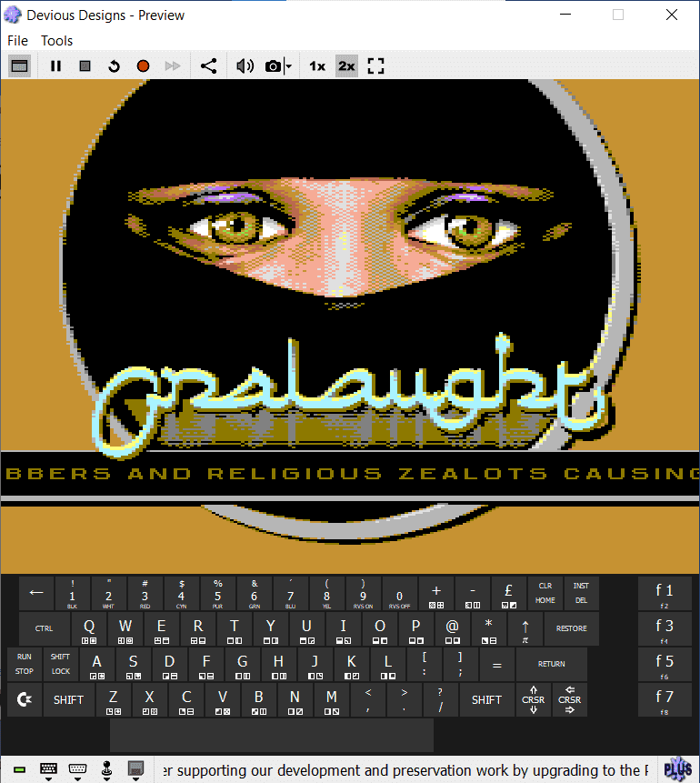This screenshot has height=783, width=700.
Task: Click the left arrow key on keyboard
Action: 36,593
